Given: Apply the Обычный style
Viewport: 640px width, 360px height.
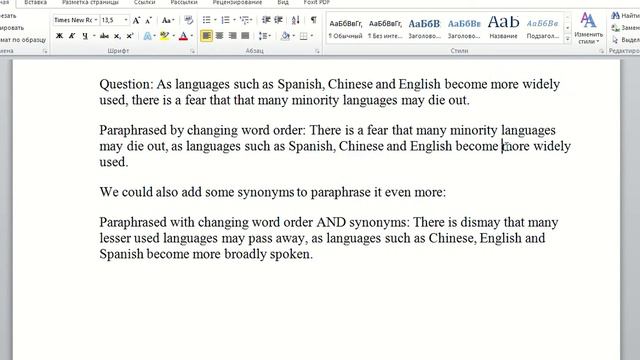Looking at the screenshot, I should point(345,29).
